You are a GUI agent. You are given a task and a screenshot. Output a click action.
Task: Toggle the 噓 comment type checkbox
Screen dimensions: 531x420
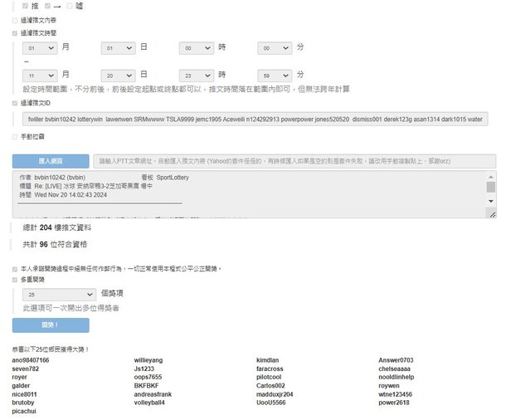[x=70, y=6]
